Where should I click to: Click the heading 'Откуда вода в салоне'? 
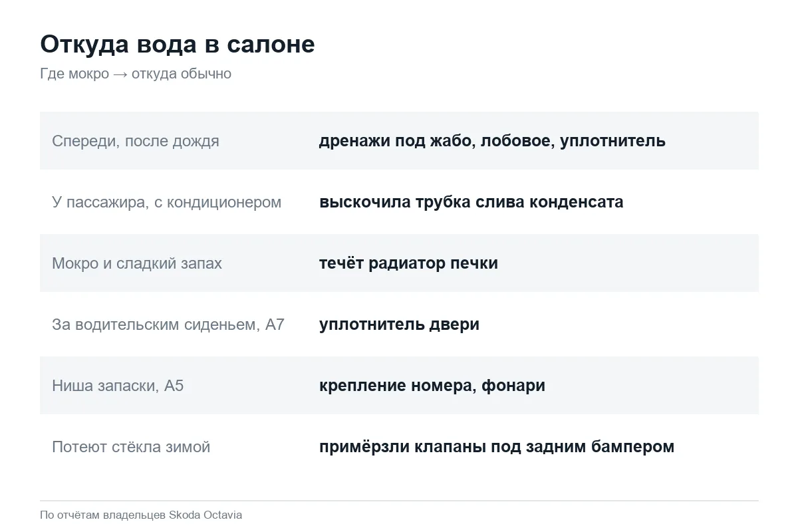[x=178, y=45]
